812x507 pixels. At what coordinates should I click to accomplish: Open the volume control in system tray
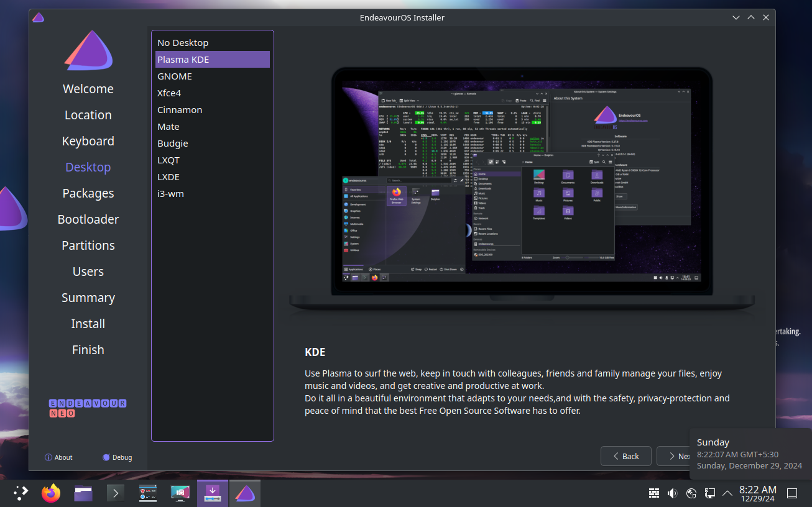(x=672, y=493)
